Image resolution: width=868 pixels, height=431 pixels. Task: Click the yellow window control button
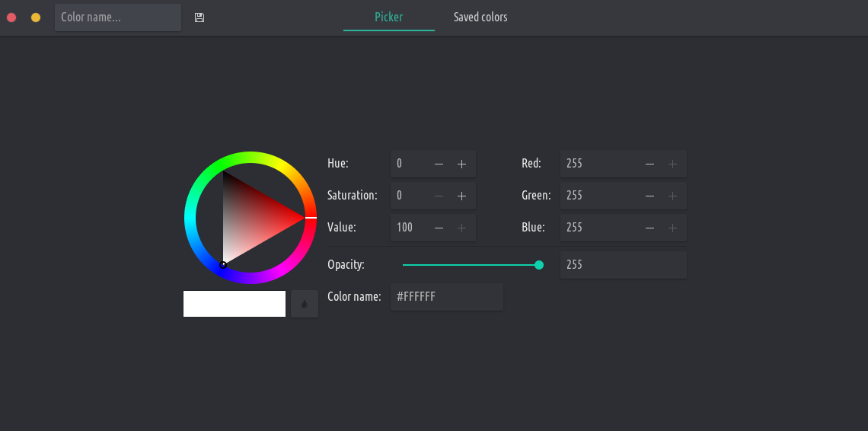(x=36, y=18)
